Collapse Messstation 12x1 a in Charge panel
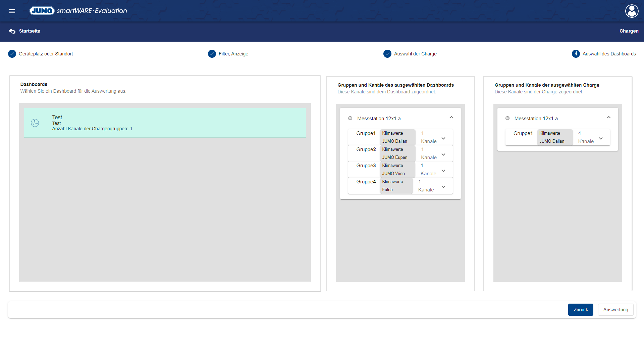The image size is (644, 355). (609, 118)
